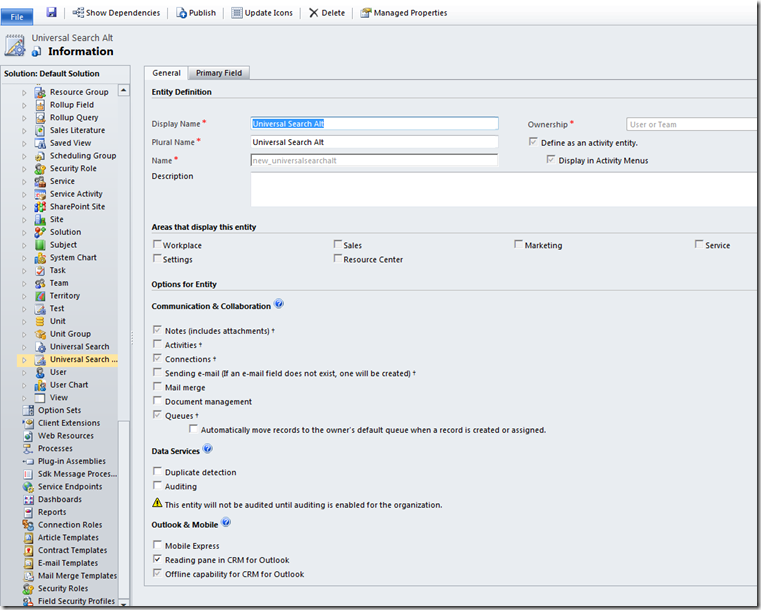Click the Description text area
Viewport: 761px width, 610px height.
pos(504,190)
